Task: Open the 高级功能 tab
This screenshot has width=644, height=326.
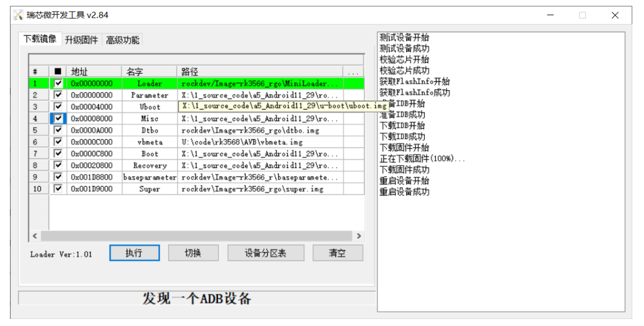Action: point(122,40)
